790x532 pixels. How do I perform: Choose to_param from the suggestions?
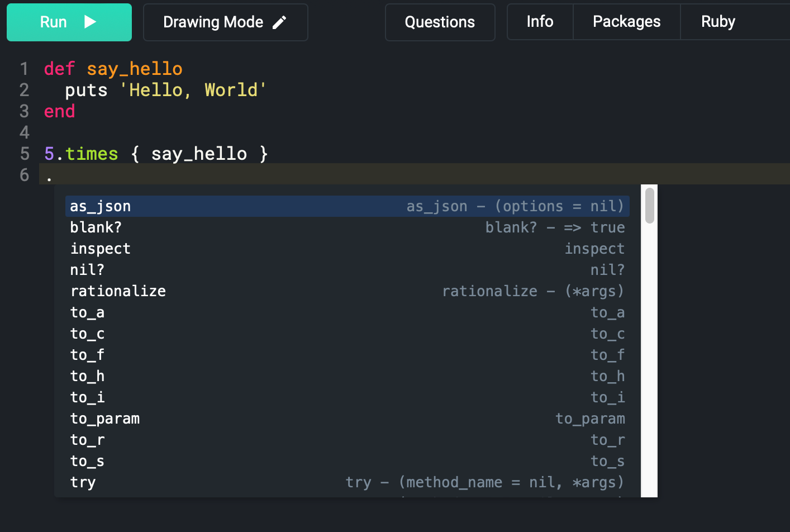pyautogui.click(x=348, y=419)
